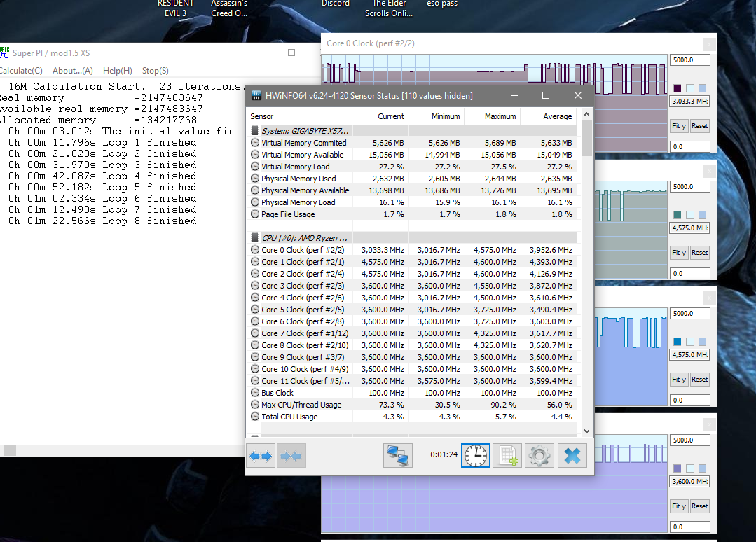756x542 pixels.
Task: Open the remote network monitors icon
Action: pyautogui.click(x=398, y=456)
